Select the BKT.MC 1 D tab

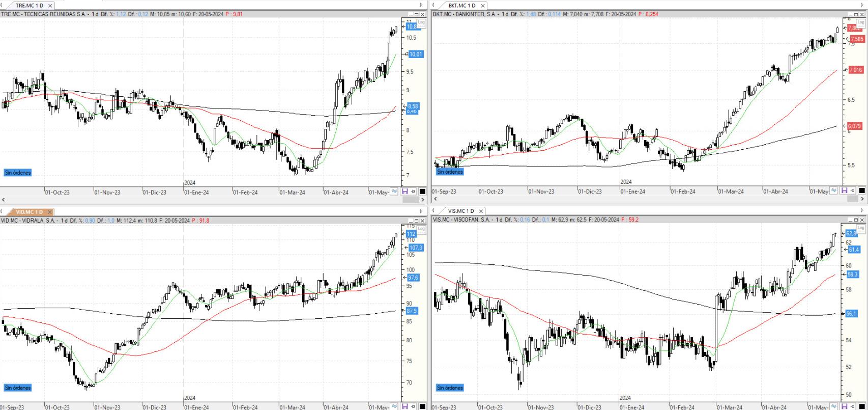point(461,6)
